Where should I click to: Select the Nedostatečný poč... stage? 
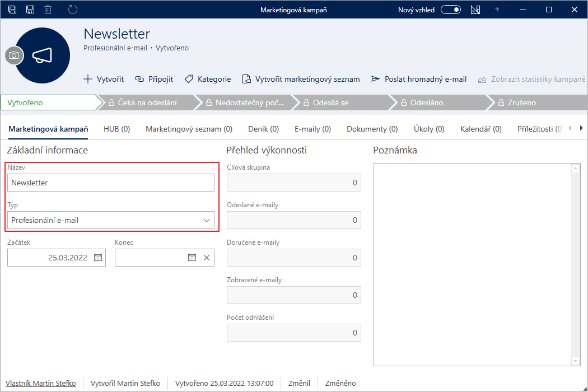[x=245, y=102]
